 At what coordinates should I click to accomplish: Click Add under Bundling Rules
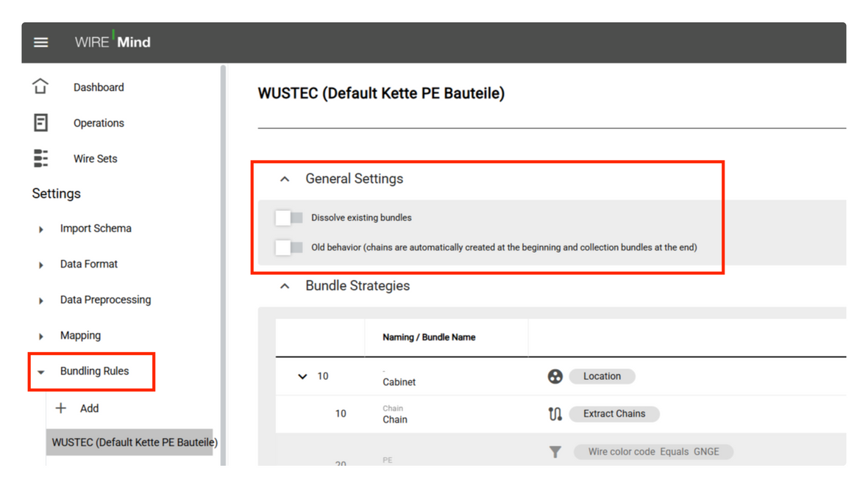tap(89, 409)
